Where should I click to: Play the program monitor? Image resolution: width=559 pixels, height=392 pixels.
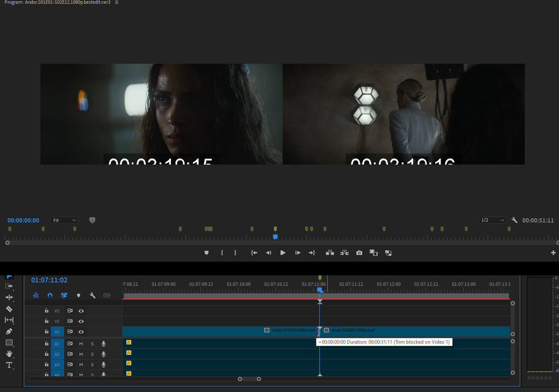point(283,253)
